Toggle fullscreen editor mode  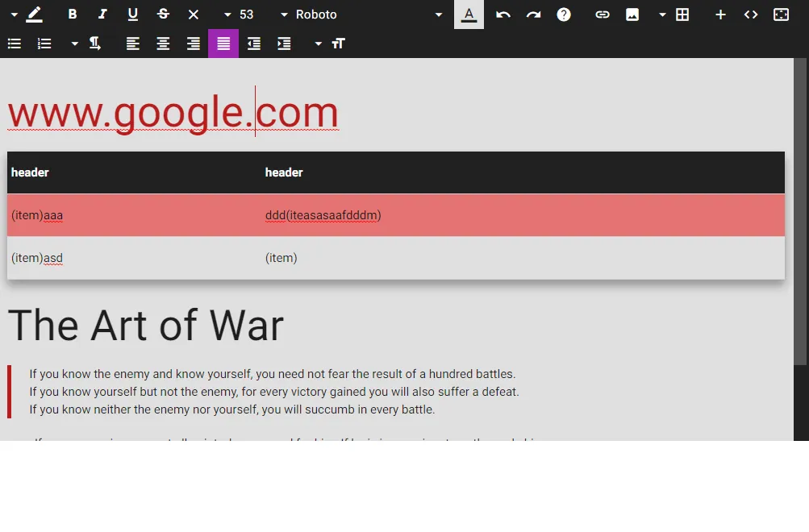click(781, 15)
